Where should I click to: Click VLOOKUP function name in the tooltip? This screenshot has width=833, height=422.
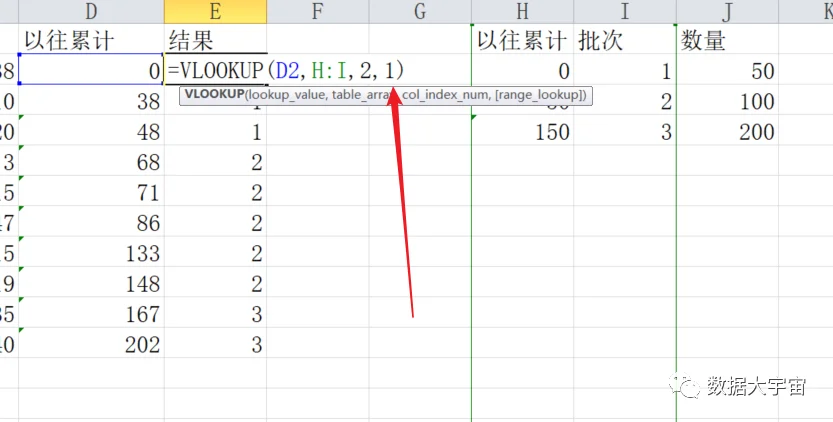(x=214, y=95)
